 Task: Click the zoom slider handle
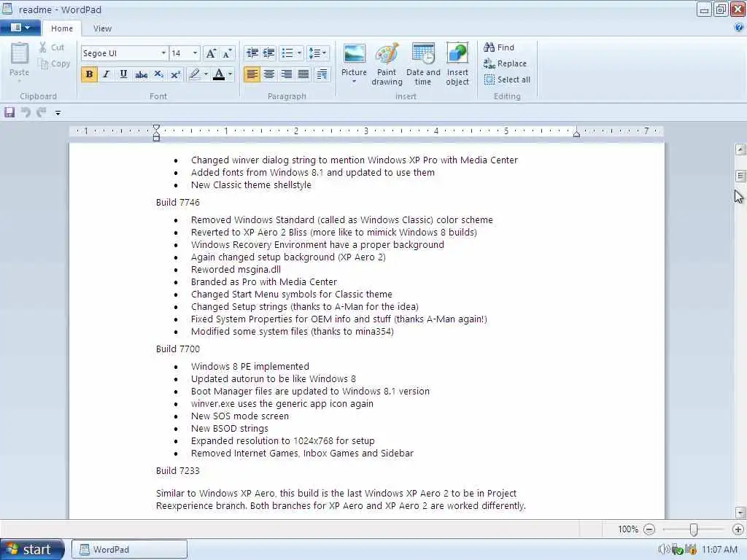[694, 529]
